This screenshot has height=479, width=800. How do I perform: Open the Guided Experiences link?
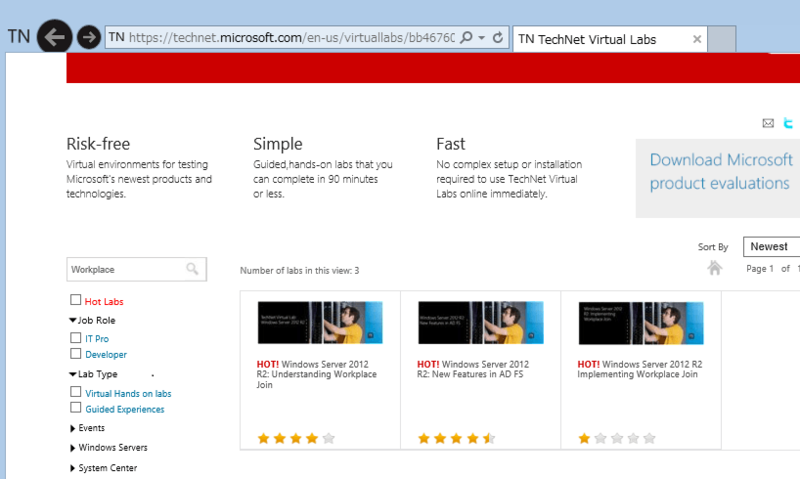(125, 409)
